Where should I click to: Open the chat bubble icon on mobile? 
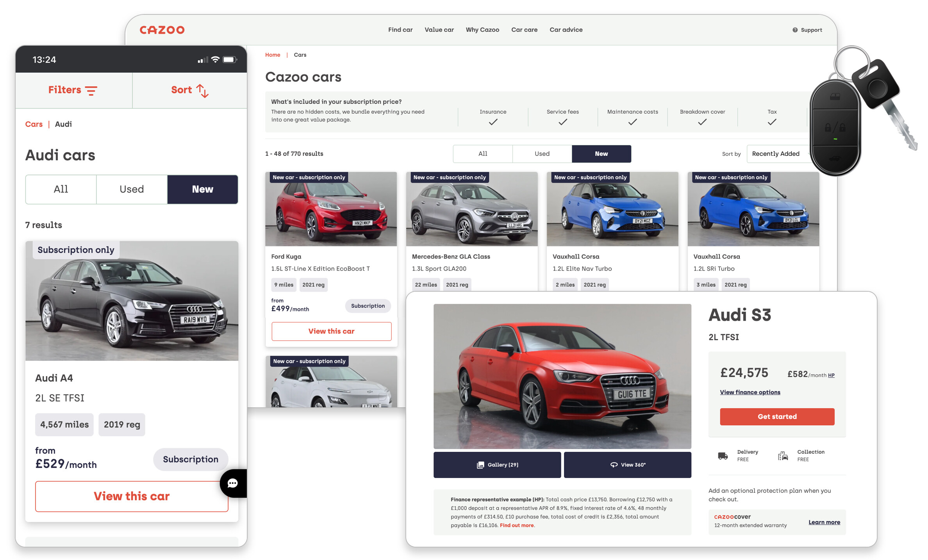(x=233, y=483)
